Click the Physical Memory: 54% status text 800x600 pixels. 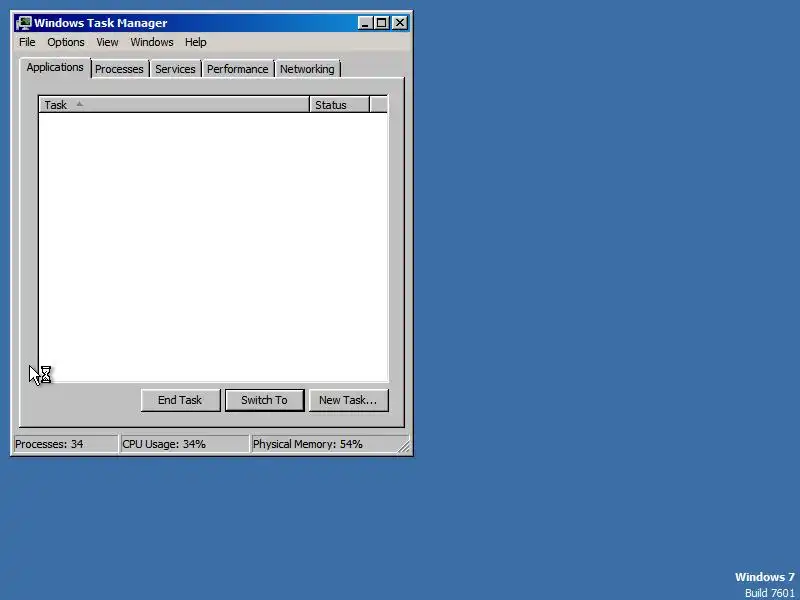tap(308, 444)
